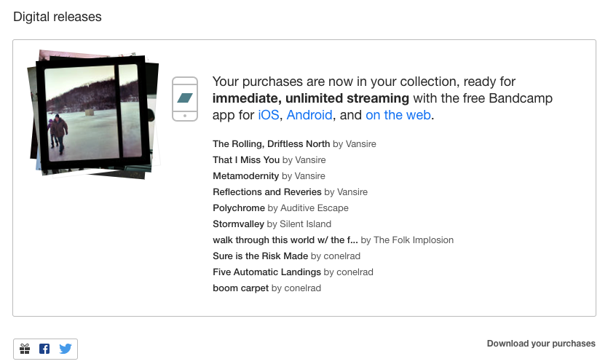
Task: Share on Facebook icon
Action: pos(44,349)
